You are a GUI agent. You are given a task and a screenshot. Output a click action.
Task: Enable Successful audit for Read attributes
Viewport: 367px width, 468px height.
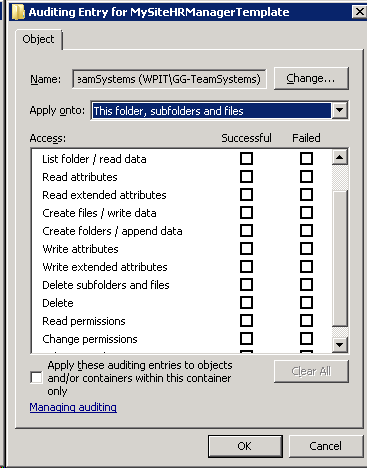246,177
